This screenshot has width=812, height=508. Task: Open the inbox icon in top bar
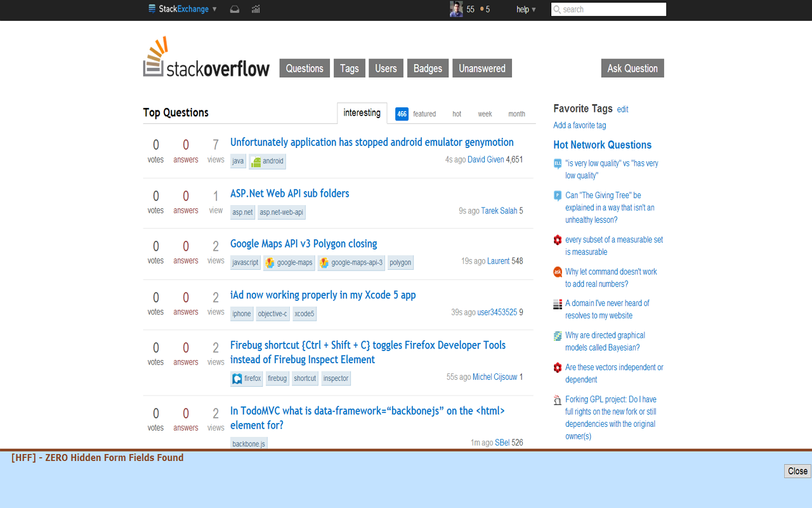click(x=235, y=9)
